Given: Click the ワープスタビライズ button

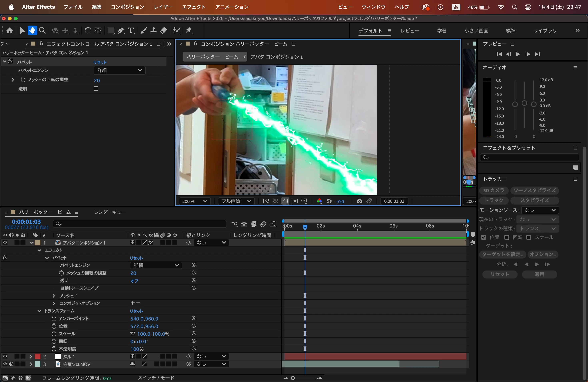Looking at the screenshot, I should click(x=534, y=191).
